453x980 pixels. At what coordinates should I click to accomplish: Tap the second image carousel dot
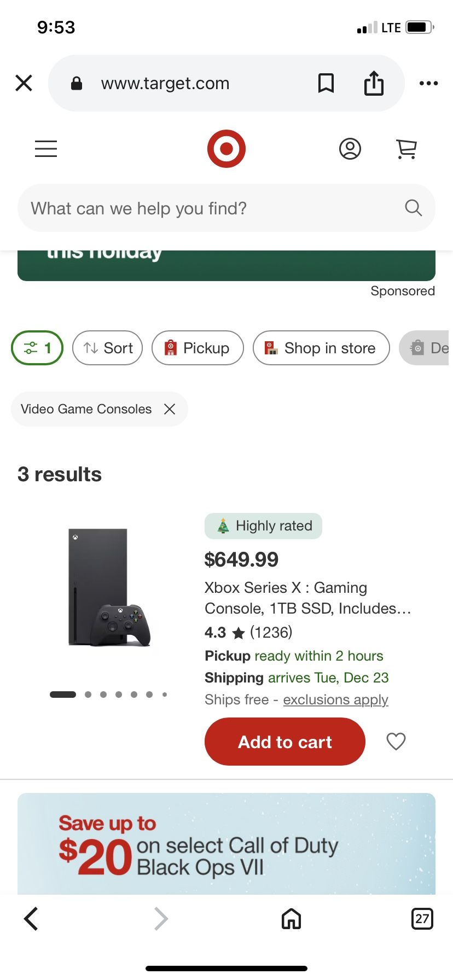(88, 695)
